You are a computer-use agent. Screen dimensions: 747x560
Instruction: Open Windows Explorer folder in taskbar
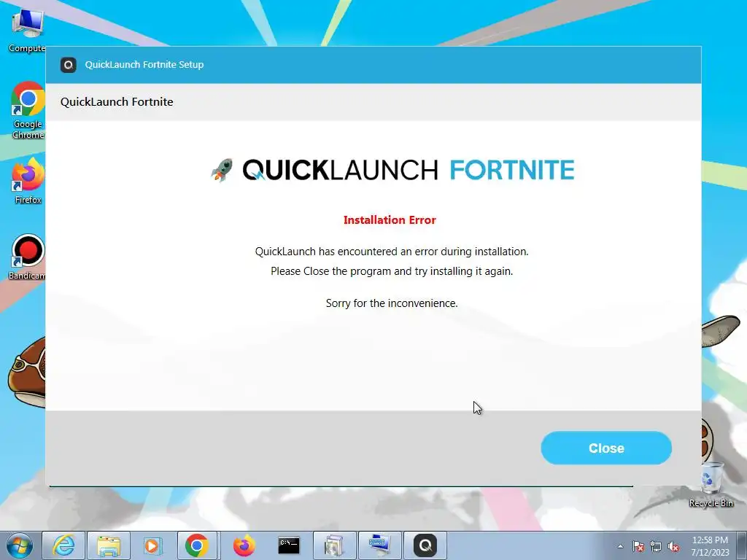[109, 545]
